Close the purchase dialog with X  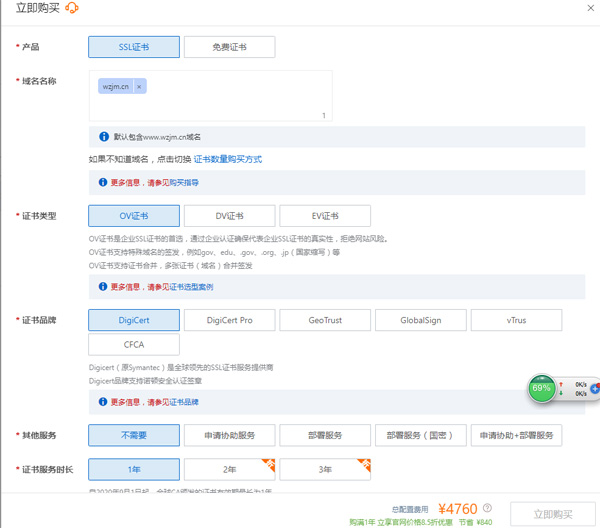pyautogui.click(x=589, y=8)
